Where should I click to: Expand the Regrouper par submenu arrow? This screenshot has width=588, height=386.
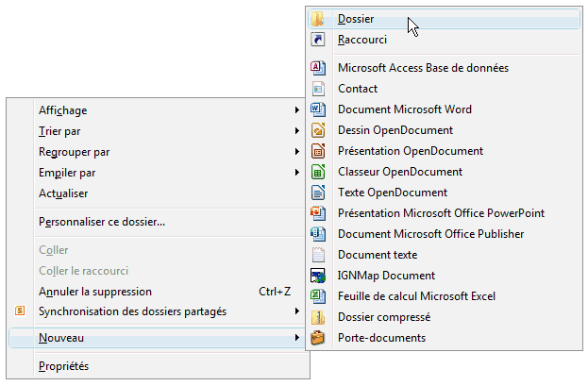pyautogui.click(x=297, y=152)
